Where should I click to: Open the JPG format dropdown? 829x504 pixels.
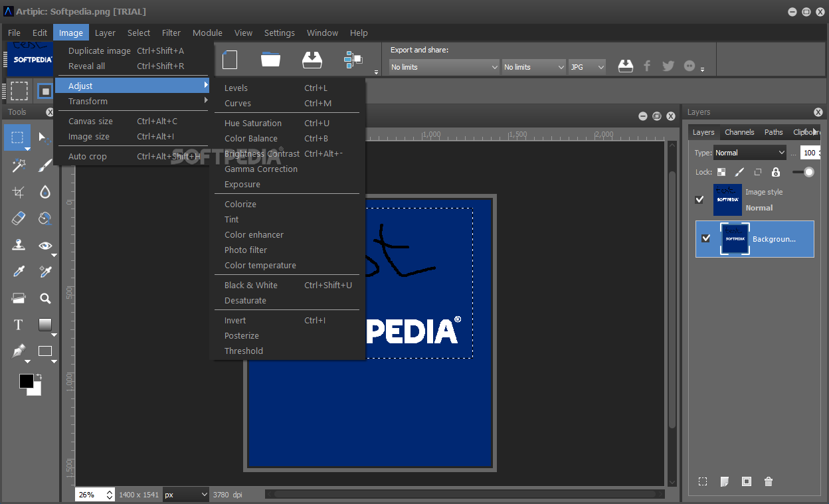587,67
